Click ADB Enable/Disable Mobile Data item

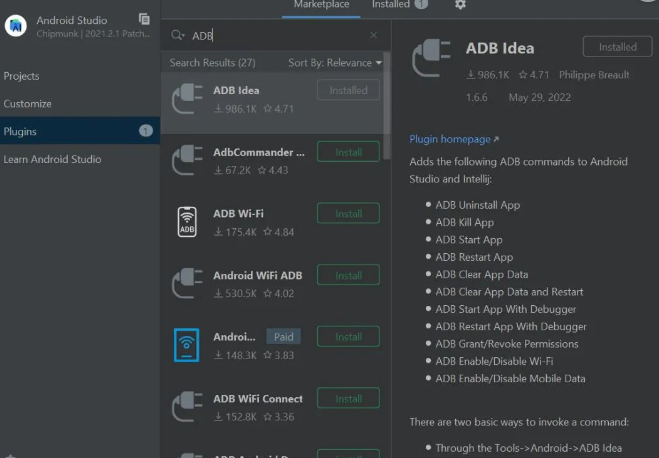click(510, 379)
